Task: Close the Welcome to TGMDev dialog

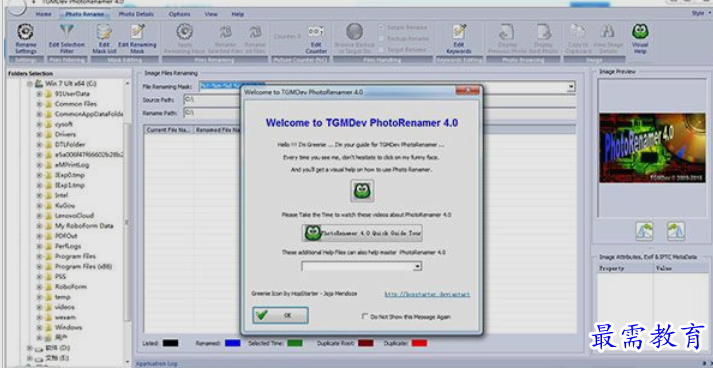Action: click(467, 90)
